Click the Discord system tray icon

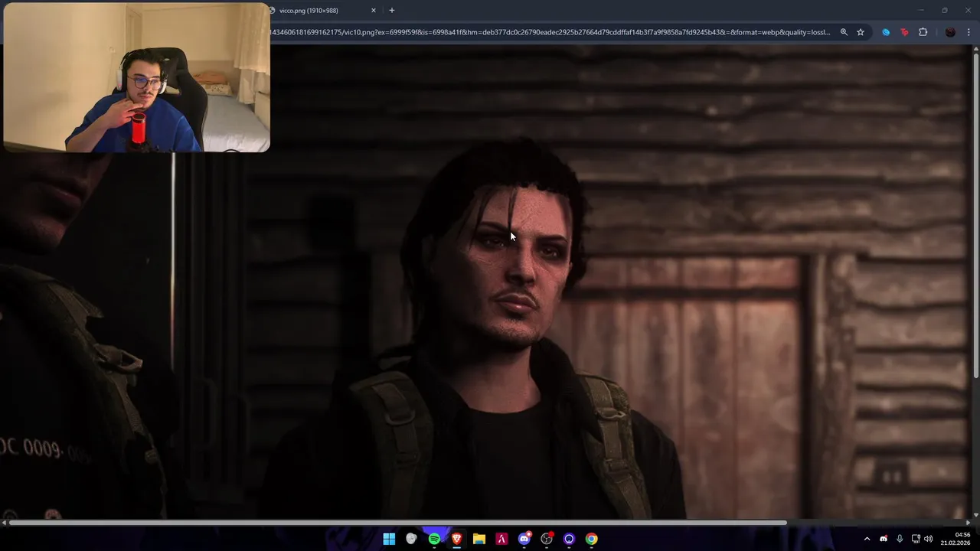(884, 539)
